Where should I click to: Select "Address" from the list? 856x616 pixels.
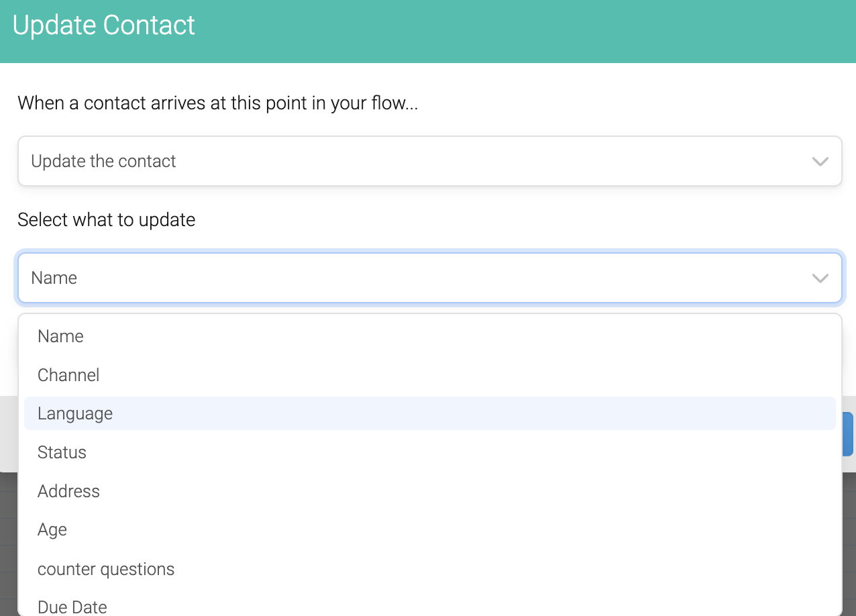68,491
